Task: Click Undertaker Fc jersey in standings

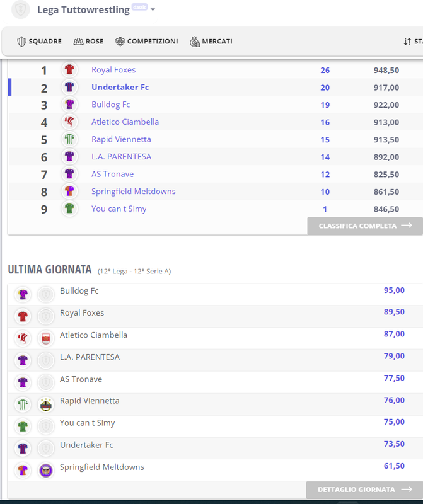Action: click(x=69, y=87)
